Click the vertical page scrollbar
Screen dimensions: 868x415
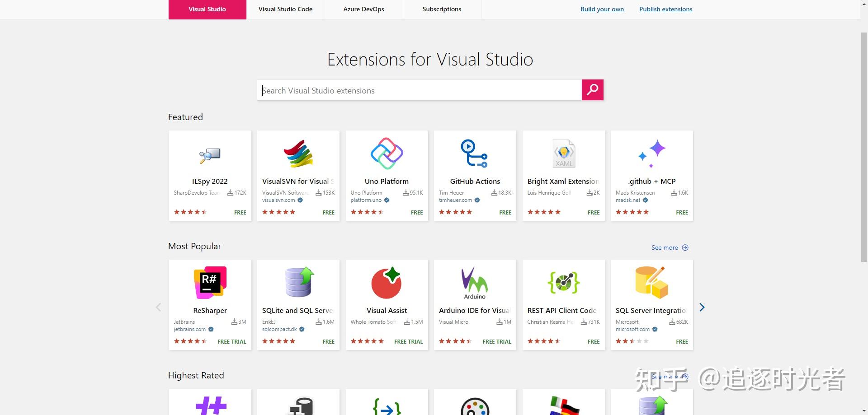(864, 147)
